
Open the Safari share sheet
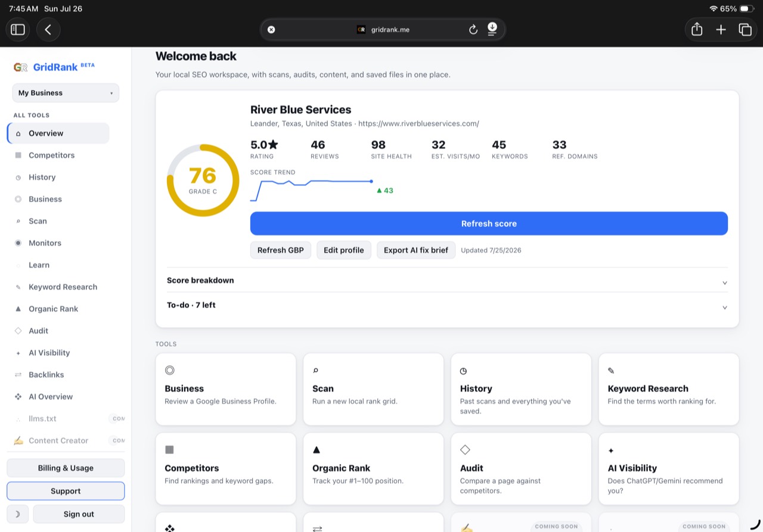697,29
